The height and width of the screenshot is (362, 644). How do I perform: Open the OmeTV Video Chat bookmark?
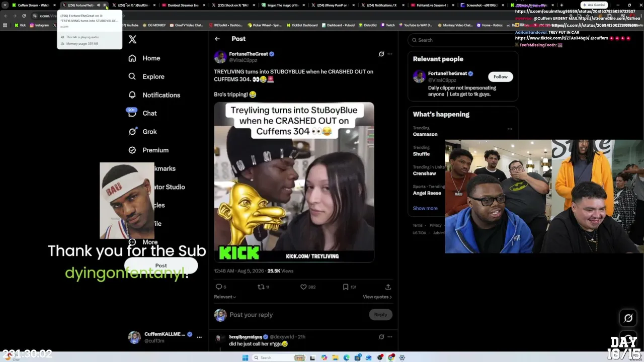click(x=186, y=25)
